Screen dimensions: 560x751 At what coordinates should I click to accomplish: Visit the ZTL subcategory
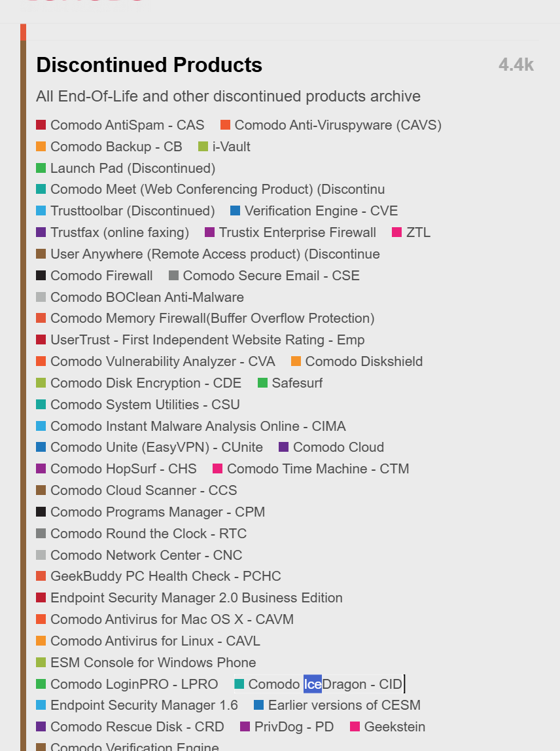(418, 232)
